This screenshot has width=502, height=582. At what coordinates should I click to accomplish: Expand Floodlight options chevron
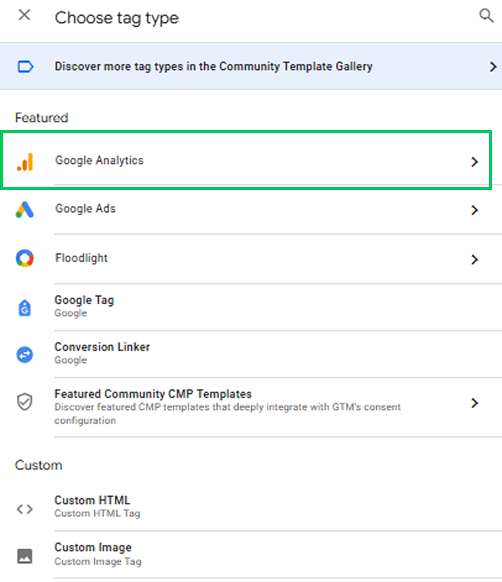click(x=474, y=259)
